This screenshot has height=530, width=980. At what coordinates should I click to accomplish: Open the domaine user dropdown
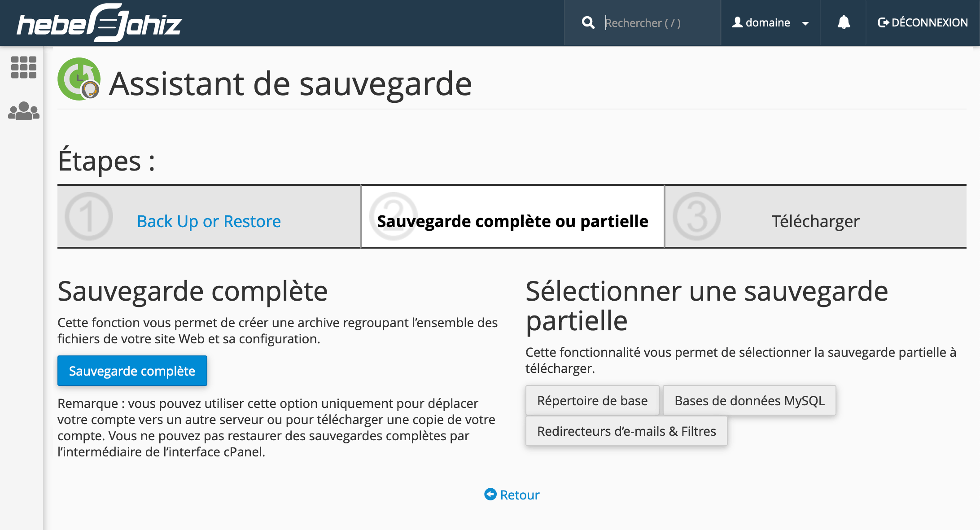click(770, 22)
